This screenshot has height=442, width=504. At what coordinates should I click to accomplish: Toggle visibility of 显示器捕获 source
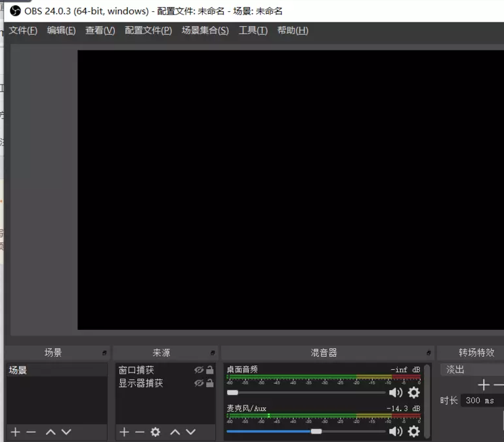(x=199, y=383)
